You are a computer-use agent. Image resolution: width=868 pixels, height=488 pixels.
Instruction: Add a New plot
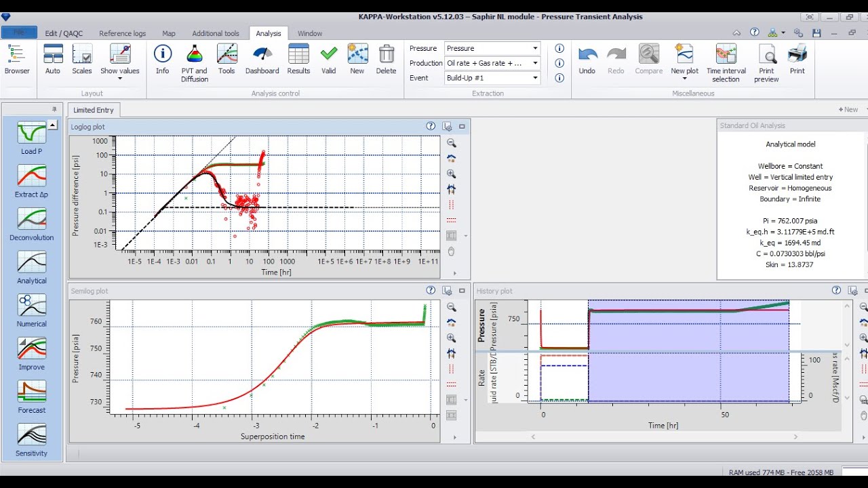684,54
